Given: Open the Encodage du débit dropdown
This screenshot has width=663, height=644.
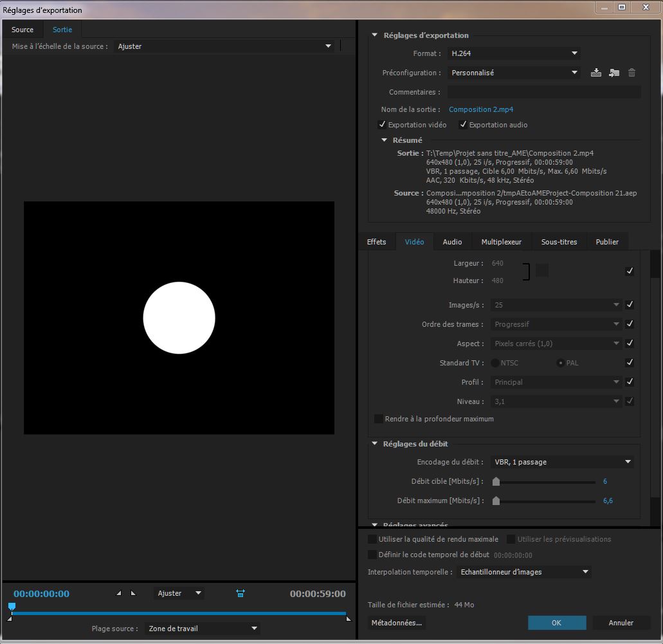Looking at the screenshot, I should click(563, 462).
